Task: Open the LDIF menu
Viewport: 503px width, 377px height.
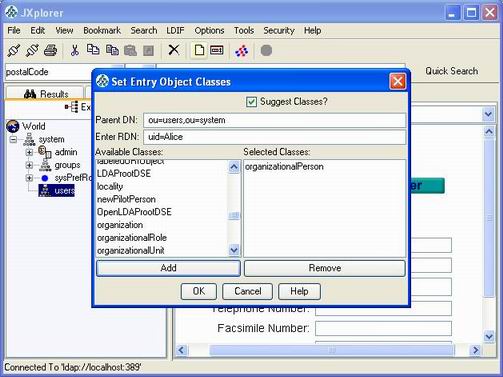Action: (175, 30)
